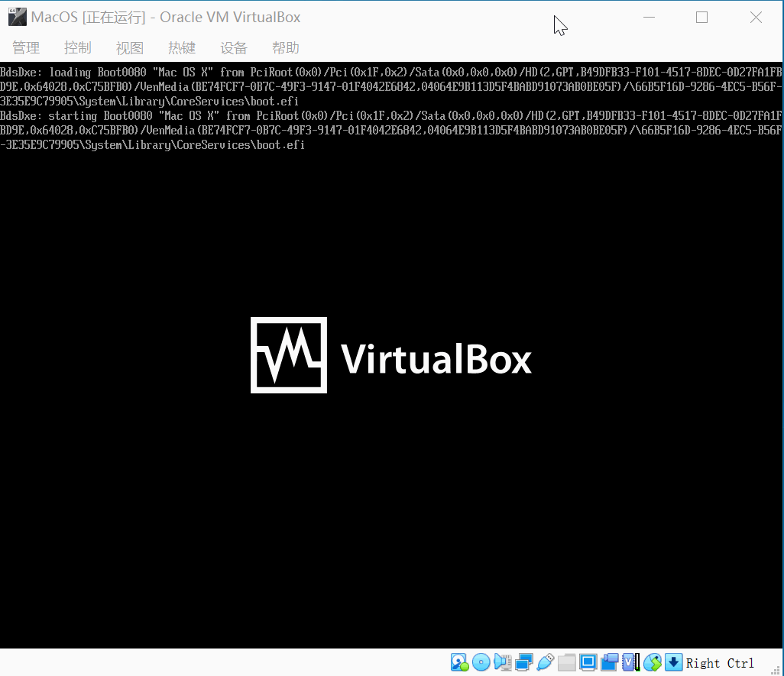
Task: Close the MacOS VM window
Action: pyautogui.click(x=756, y=18)
